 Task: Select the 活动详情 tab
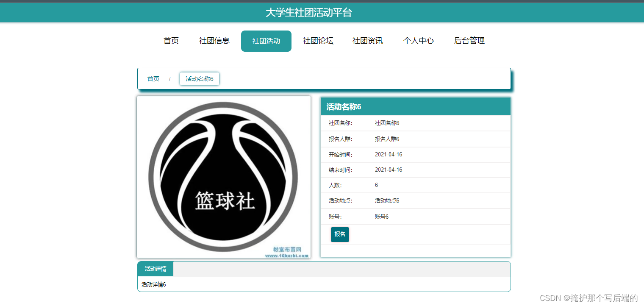pos(155,269)
